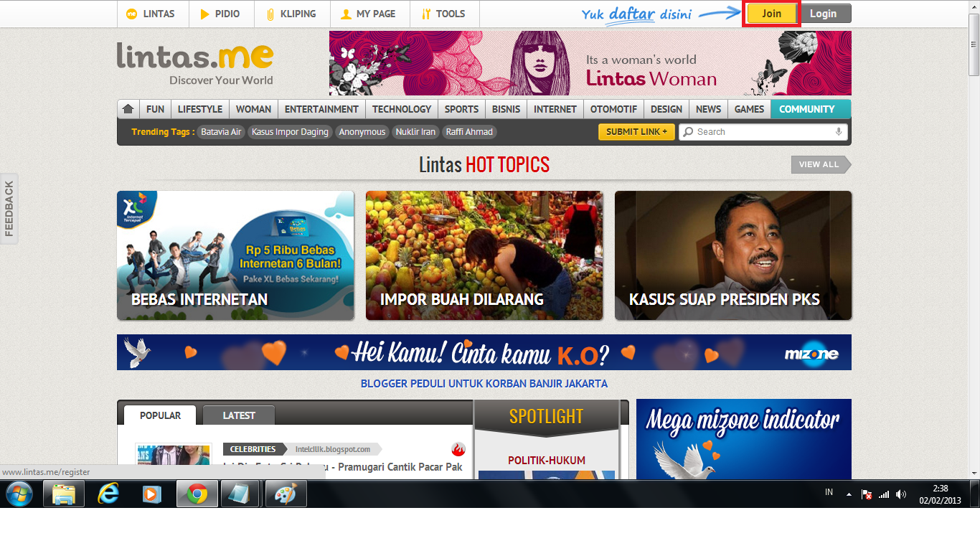Click the hot flame icon on Celebrities post
This screenshot has width=980, height=551.
(458, 449)
